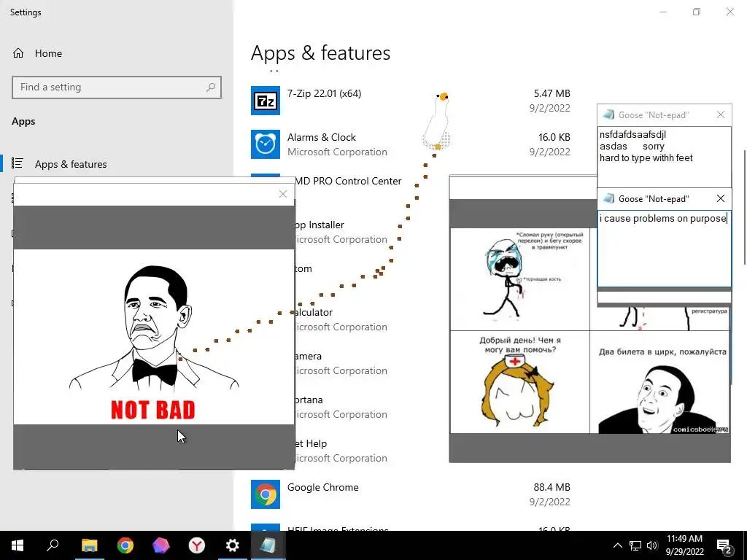Click the Home icon in Settings sidebar

coord(18,53)
